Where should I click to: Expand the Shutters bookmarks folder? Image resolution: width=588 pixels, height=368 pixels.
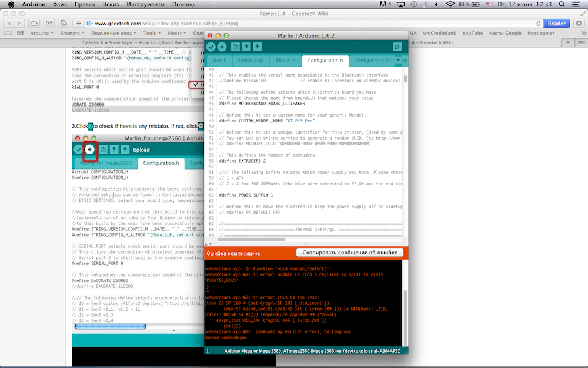[73, 33]
